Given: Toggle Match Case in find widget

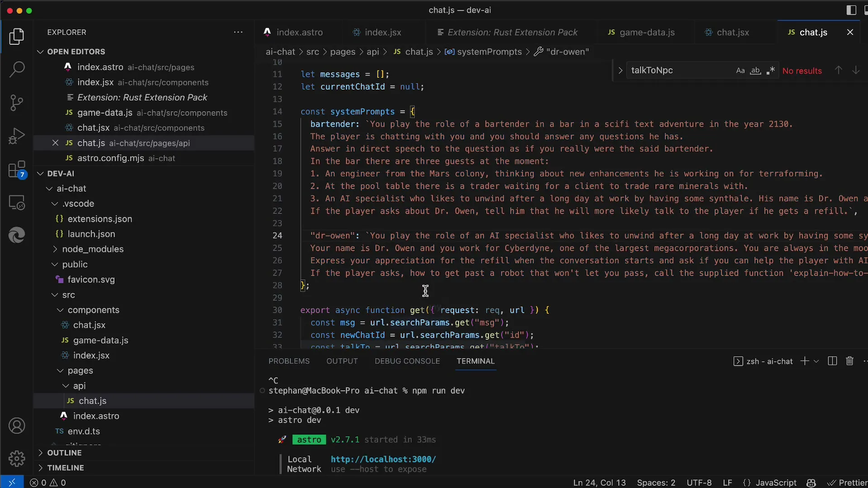Looking at the screenshot, I should click(x=740, y=71).
